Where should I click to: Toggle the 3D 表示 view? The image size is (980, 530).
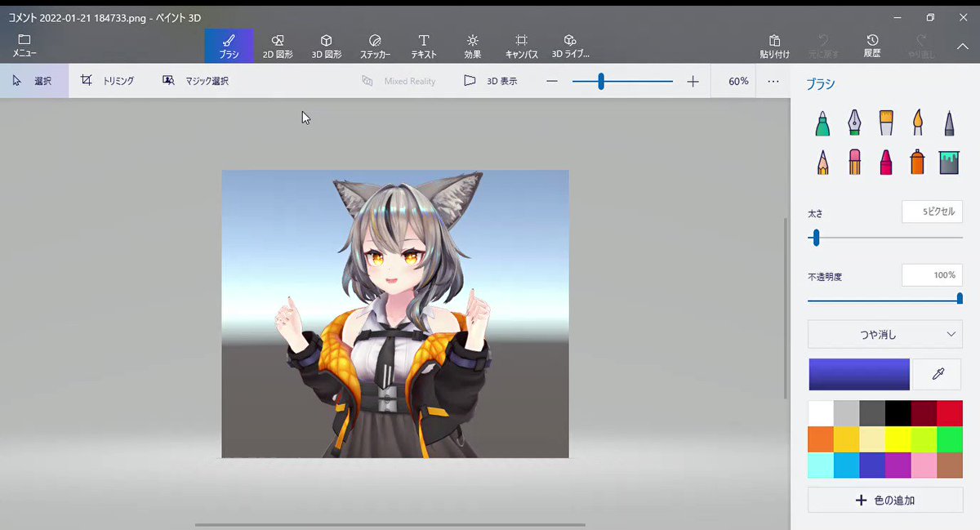490,81
